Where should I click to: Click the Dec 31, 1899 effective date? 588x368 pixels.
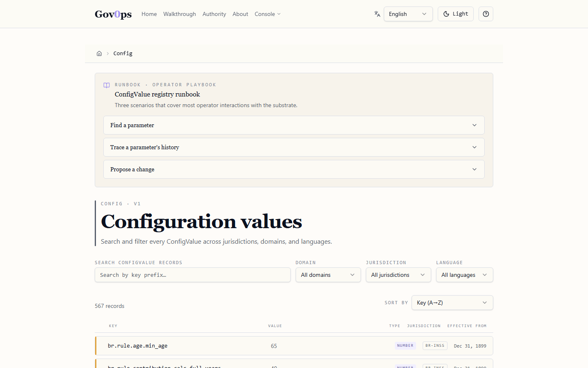tap(470, 346)
